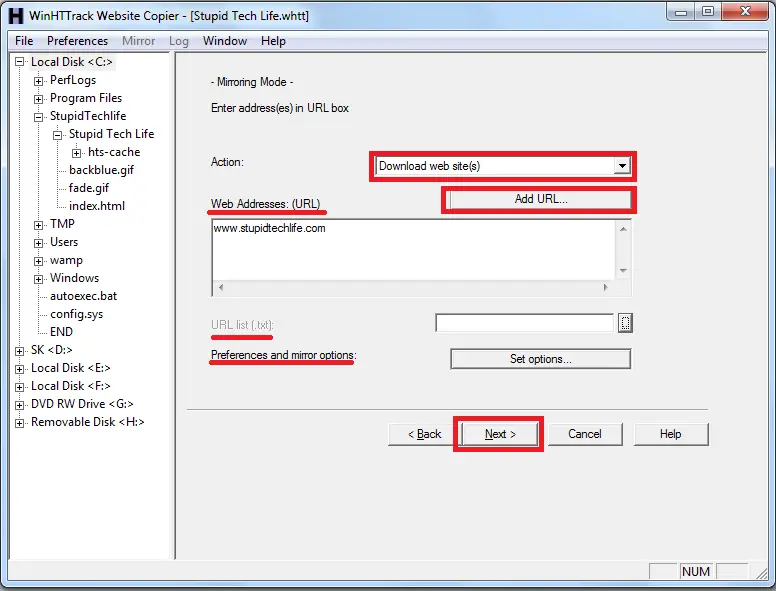
Task: Click the URL box scroll left arrow
Action: point(221,288)
